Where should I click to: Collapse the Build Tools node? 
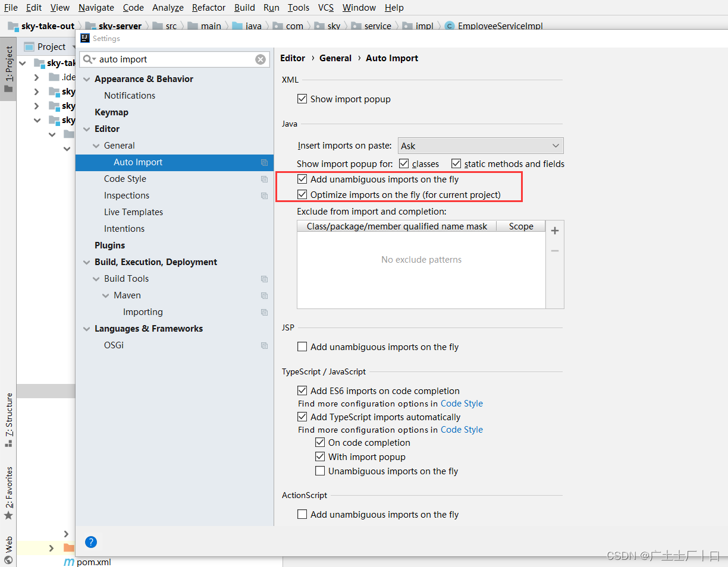pos(96,279)
